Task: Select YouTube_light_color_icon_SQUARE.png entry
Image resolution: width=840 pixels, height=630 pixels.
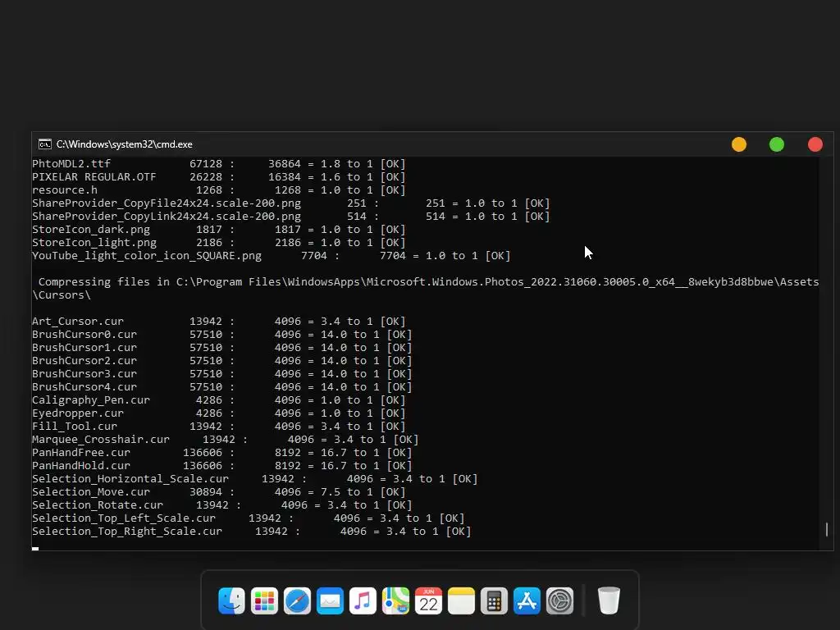Action: click(x=272, y=256)
